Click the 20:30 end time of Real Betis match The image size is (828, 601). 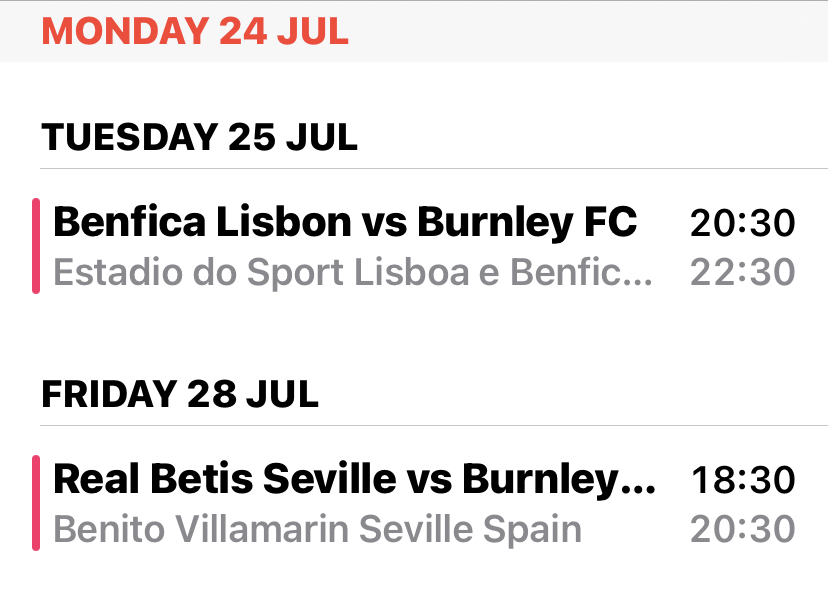coord(742,529)
